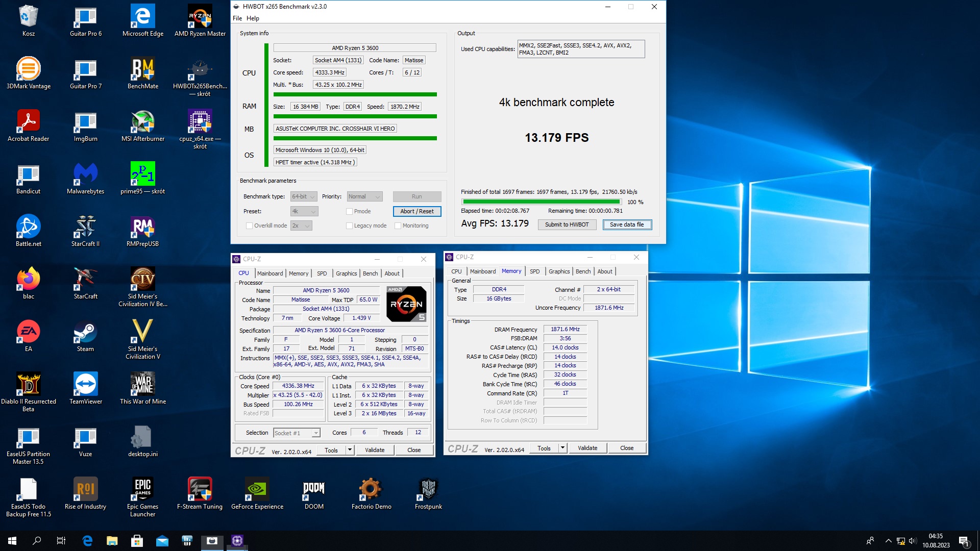Open Graphics tab in right CPU-Z window
Viewport: 980px width, 551px height.
559,271
